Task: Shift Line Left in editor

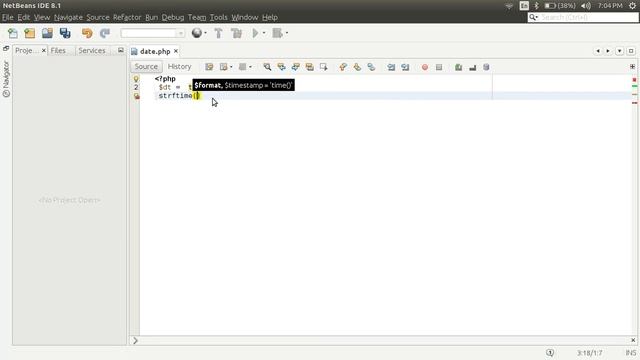Action: 391,67
